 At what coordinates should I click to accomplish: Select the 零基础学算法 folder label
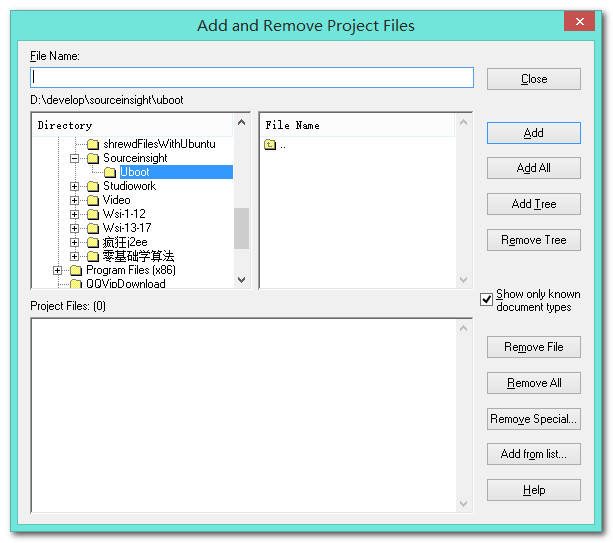[x=138, y=256]
